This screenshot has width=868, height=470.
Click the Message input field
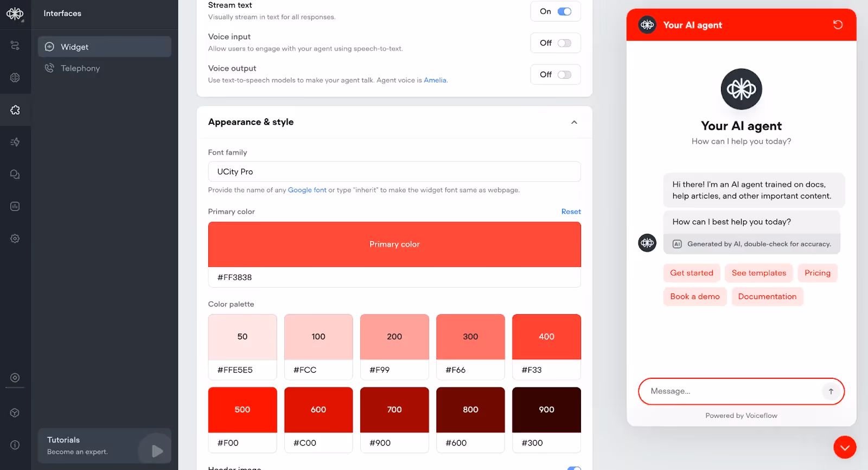[735, 391]
